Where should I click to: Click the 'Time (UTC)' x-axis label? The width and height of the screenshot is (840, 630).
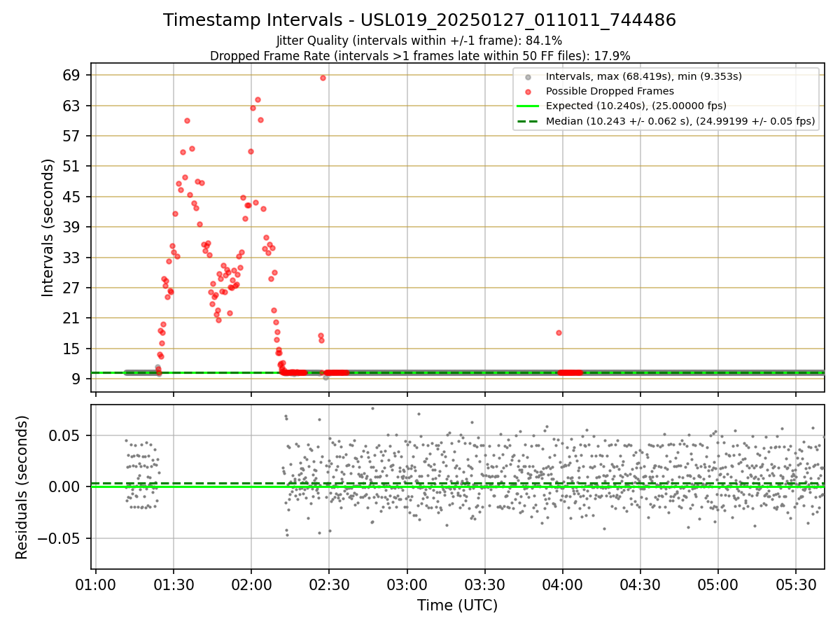coord(458,605)
